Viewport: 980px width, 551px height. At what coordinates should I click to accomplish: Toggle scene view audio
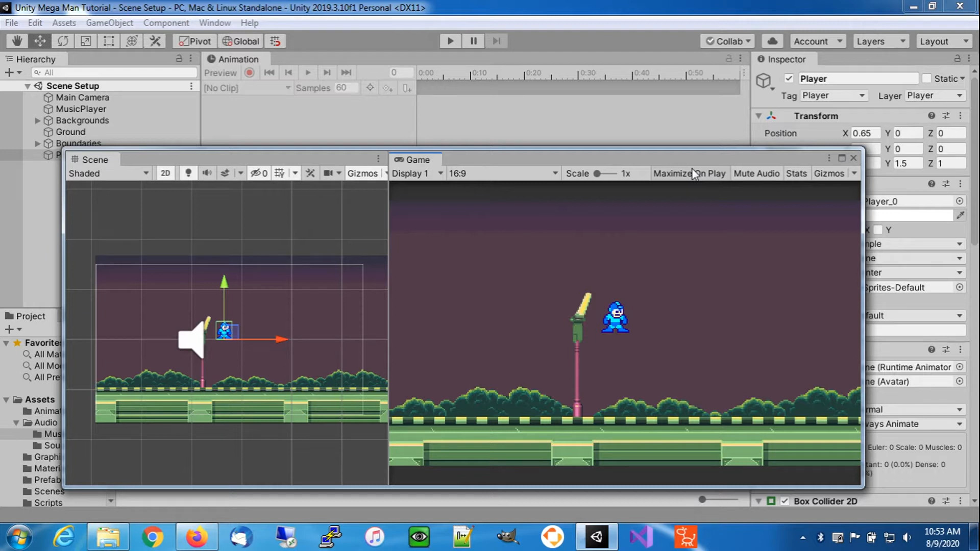coord(207,173)
